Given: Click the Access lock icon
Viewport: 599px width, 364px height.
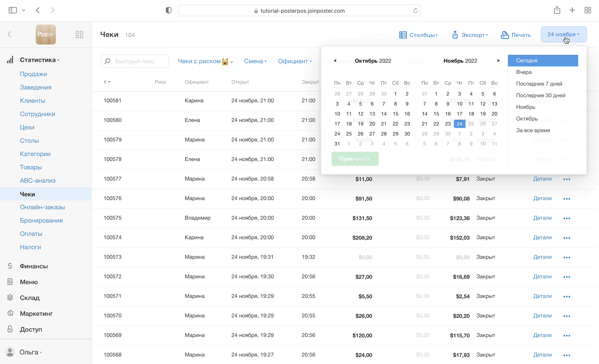Looking at the screenshot, I should click(x=10, y=329).
